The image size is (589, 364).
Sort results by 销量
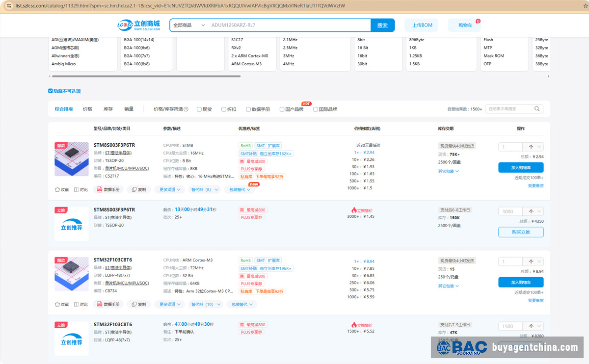coord(129,109)
